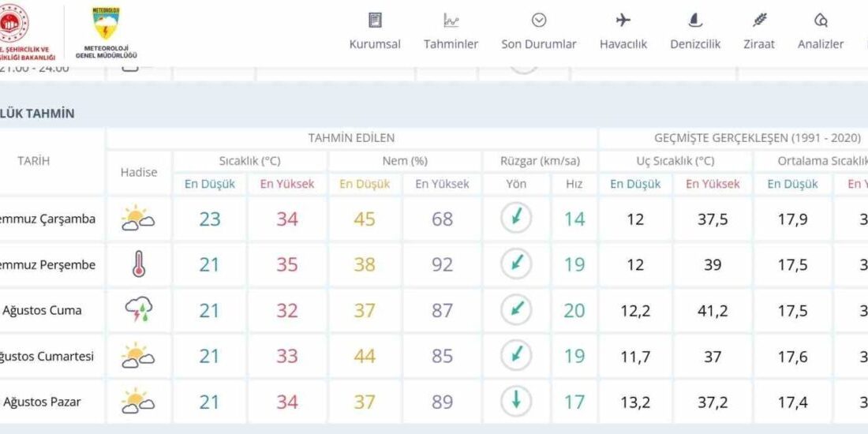Click the Son Durumlar circle icon
This screenshot has height=434, width=868.
539,21
